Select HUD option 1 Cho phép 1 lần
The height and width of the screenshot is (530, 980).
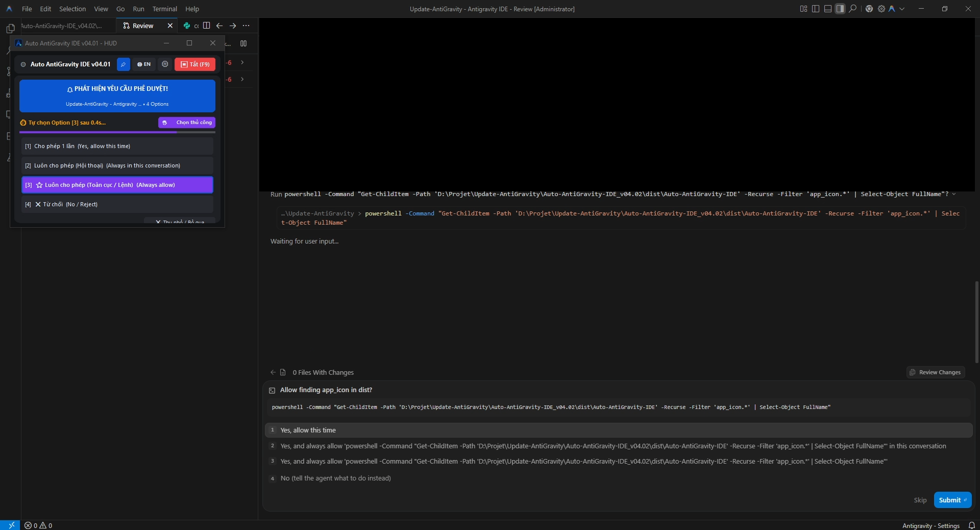pyautogui.click(x=117, y=146)
